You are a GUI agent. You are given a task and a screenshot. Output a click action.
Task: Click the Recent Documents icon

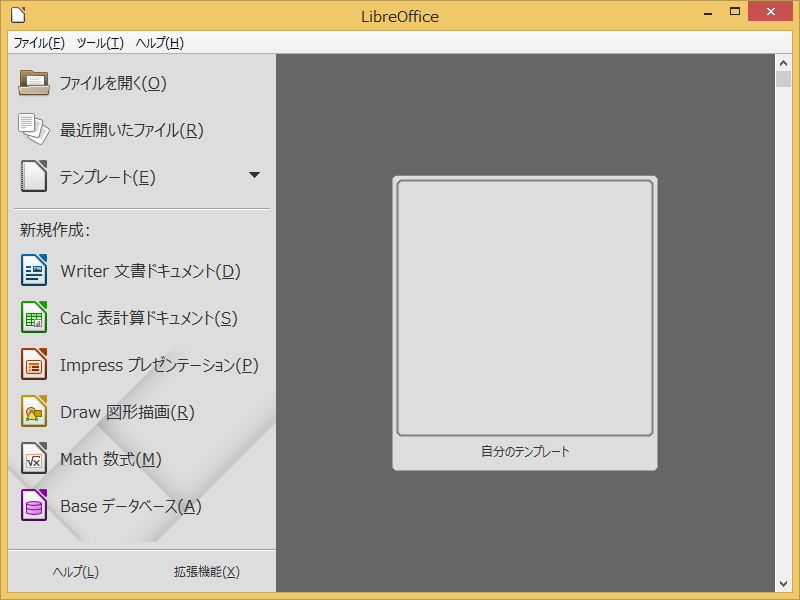coord(33,129)
